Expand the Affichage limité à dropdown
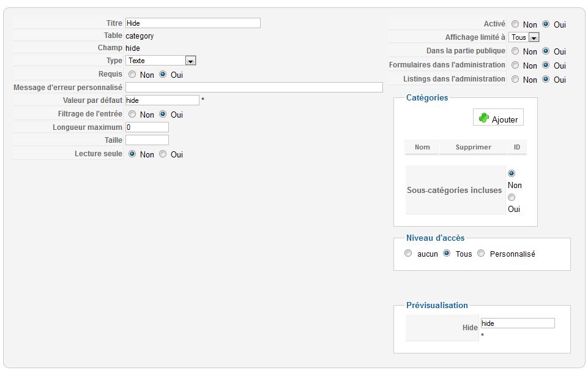This screenshot has width=588, height=370. (524, 37)
